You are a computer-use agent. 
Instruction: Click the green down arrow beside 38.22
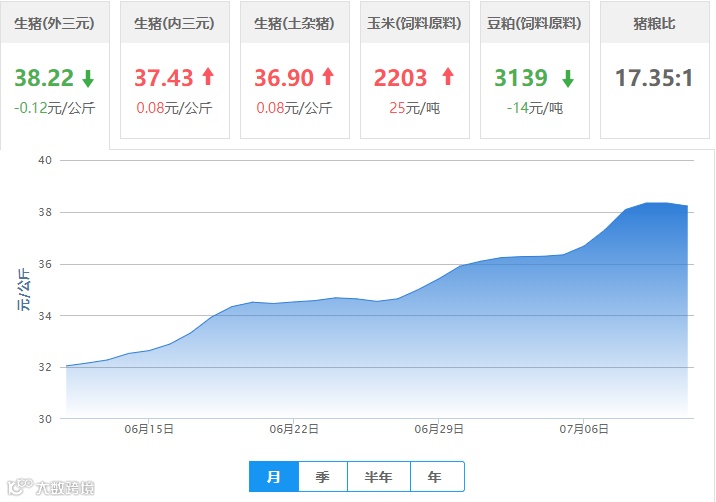coord(88,78)
